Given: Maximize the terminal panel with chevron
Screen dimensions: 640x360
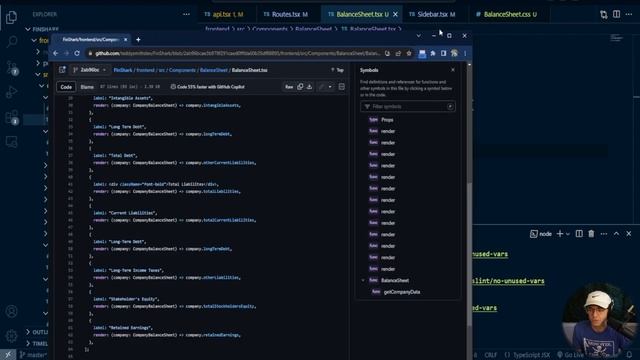Looking at the screenshot, I should pyautogui.click(x=616, y=234).
